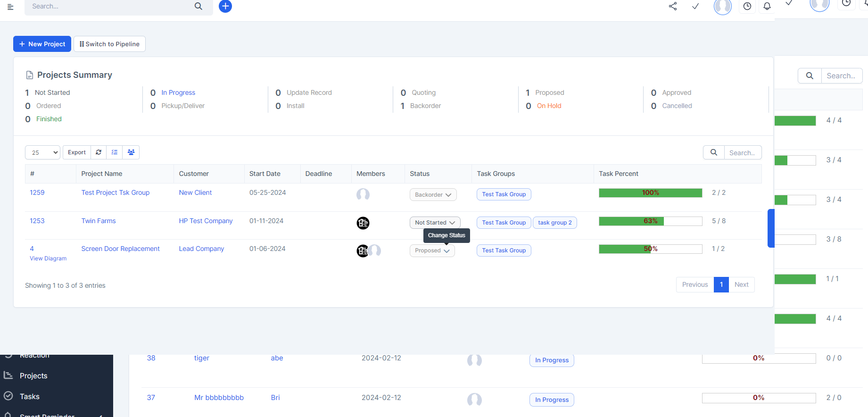
Task: Click the share icon in header
Action: point(673,6)
